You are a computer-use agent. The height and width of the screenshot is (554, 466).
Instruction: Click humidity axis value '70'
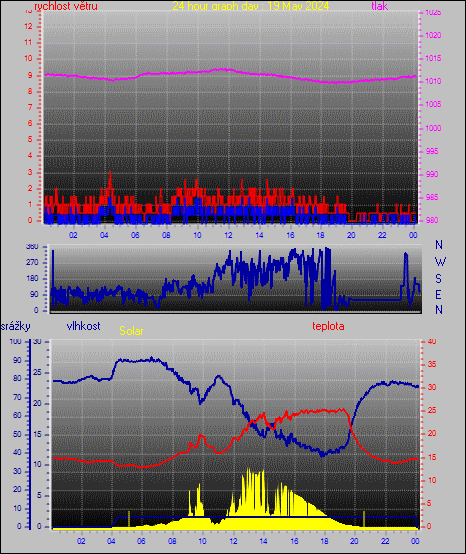click(x=17, y=397)
